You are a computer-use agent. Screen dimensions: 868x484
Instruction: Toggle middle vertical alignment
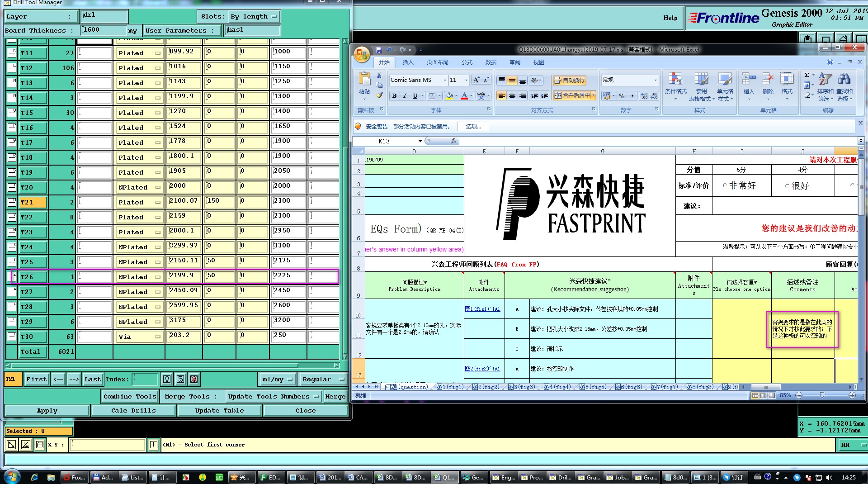coord(512,81)
